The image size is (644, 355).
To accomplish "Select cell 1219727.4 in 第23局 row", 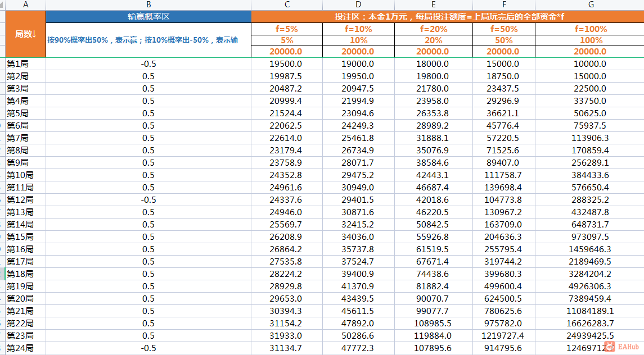I will click(504, 336).
